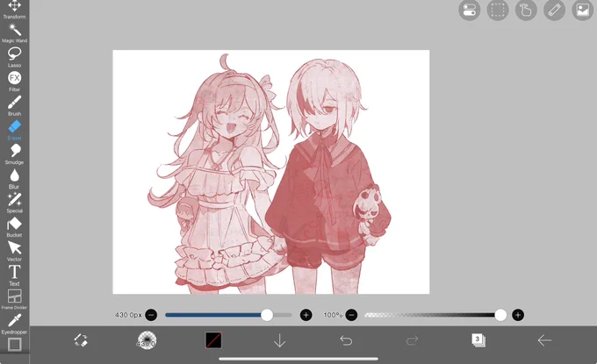
Task: Decrease brush thickness with minus button
Action: coord(151,315)
